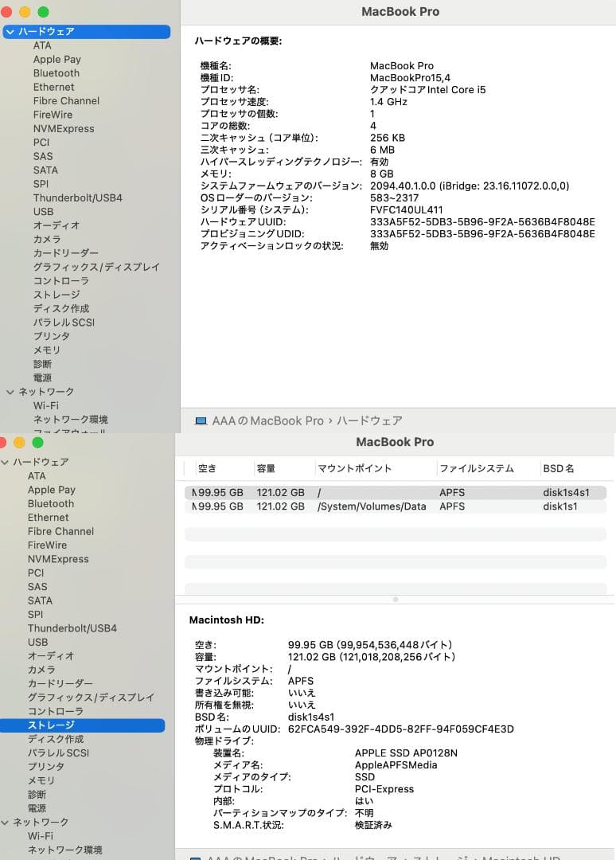This screenshot has width=616, height=860.
Task: Open Fibre Channel in the hardware overview window sidebar
Action: click(x=66, y=101)
